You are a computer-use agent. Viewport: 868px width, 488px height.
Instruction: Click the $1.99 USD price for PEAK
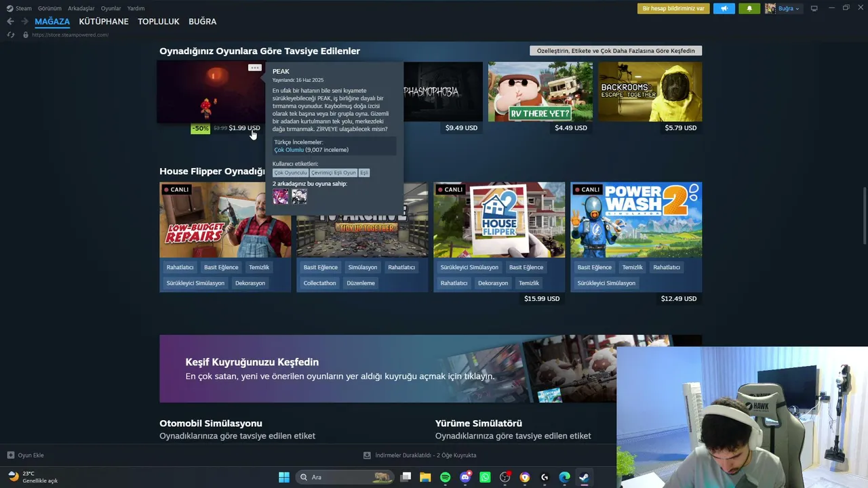(244, 128)
